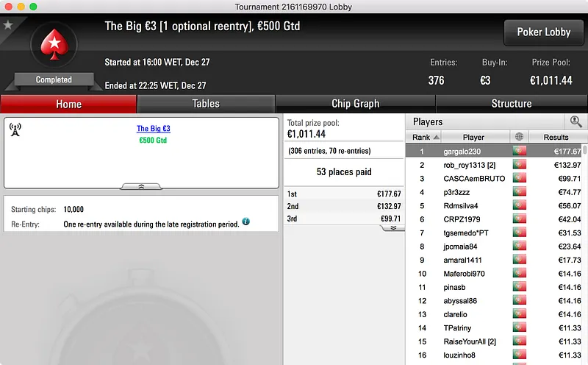Click the globe country column header
588x365 pixels.
point(520,137)
